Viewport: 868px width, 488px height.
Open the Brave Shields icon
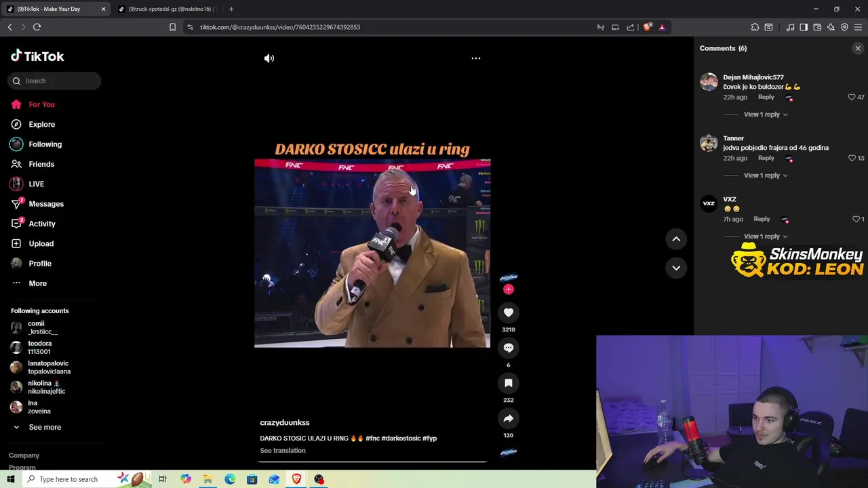647,27
